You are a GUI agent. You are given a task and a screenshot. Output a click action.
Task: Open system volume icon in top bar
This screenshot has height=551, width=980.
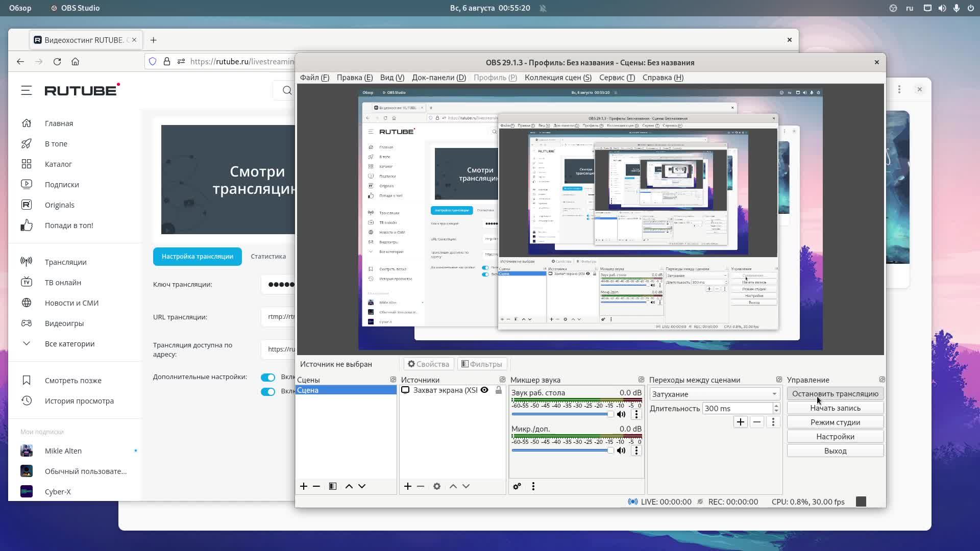(942, 8)
